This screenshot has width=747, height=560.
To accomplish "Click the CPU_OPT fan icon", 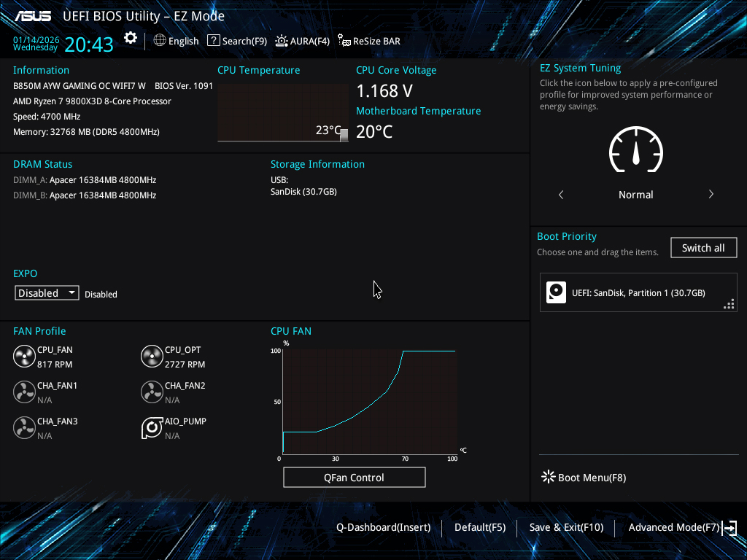I will tap(152, 357).
